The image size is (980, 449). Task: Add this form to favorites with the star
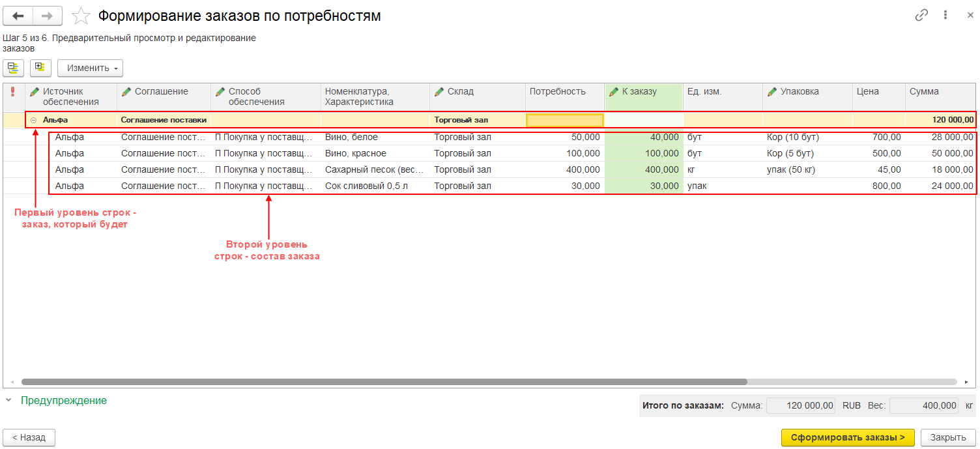pyautogui.click(x=81, y=16)
